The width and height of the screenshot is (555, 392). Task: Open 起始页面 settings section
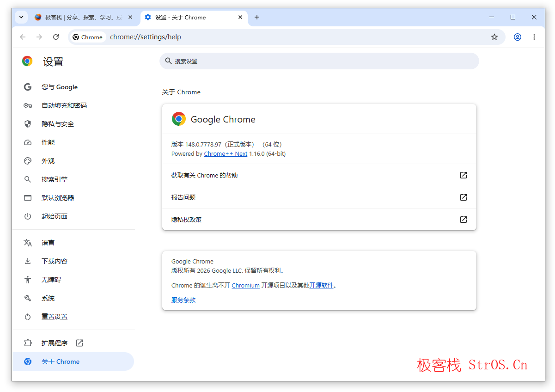click(x=73, y=216)
